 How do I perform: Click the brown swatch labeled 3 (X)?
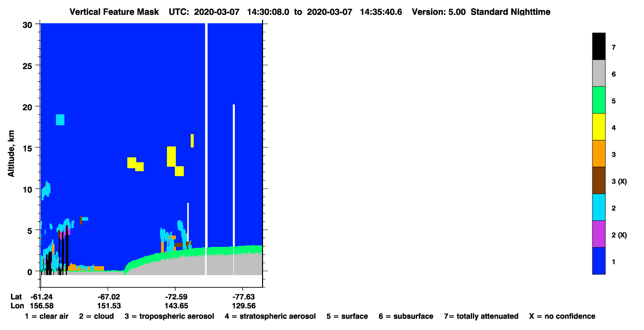tap(598, 180)
